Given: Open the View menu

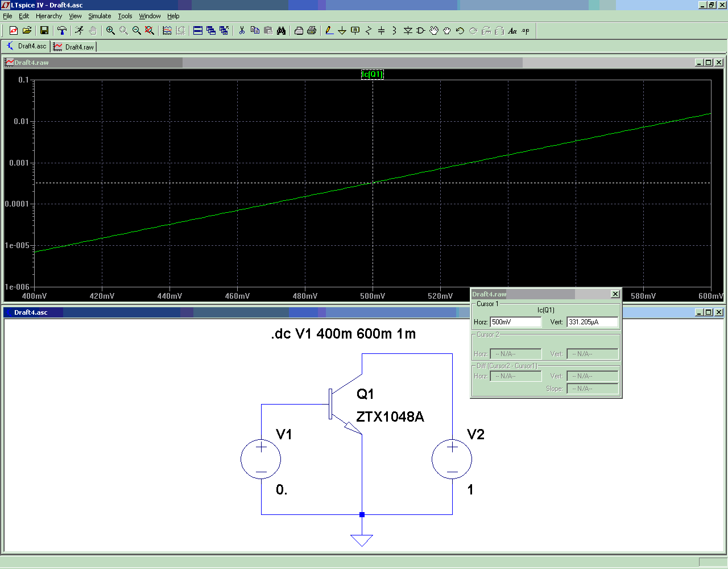Looking at the screenshot, I should (x=75, y=16).
